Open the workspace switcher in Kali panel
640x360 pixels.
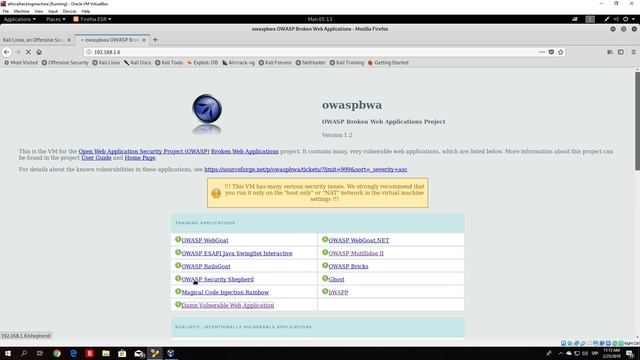click(x=590, y=19)
